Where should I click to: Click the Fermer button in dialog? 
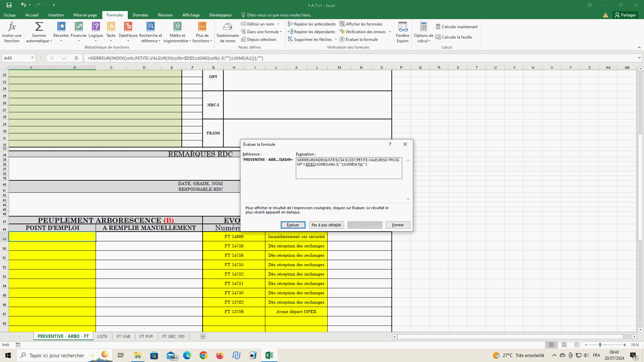click(398, 225)
